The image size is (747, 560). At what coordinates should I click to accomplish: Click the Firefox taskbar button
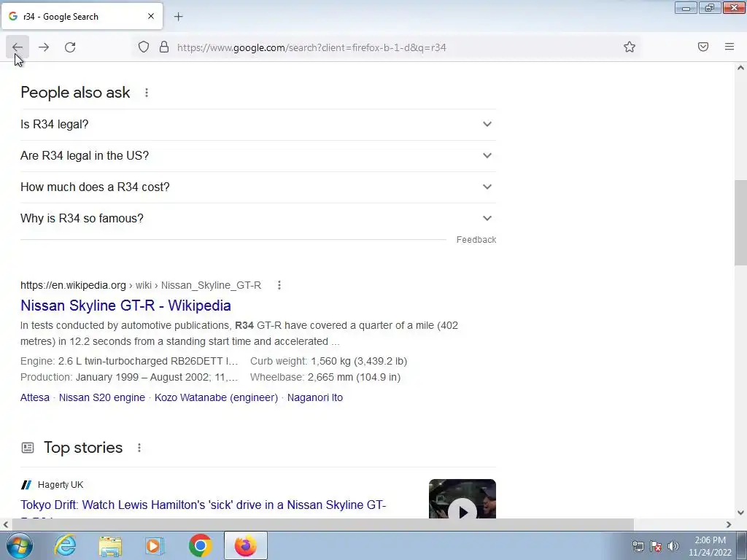click(x=246, y=545)
